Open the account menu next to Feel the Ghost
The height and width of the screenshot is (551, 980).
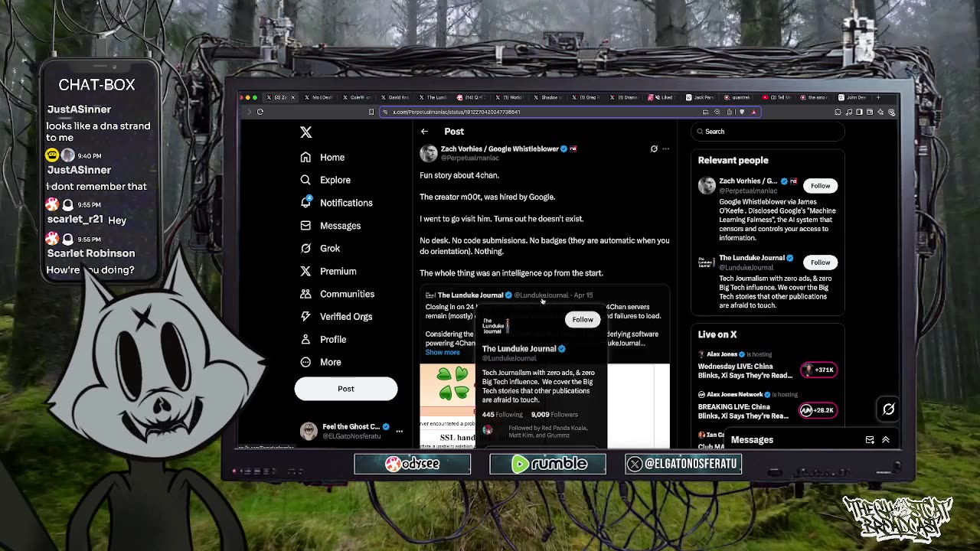click(399, 432)
